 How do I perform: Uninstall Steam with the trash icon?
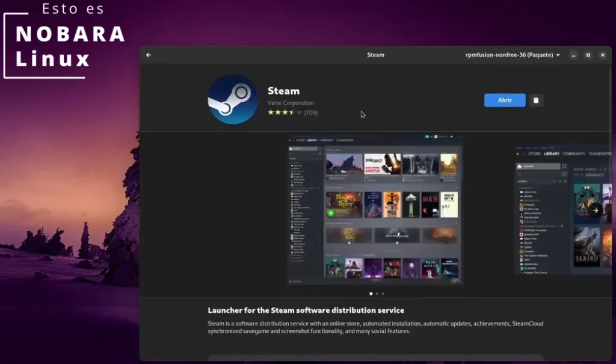coord(536,100)
